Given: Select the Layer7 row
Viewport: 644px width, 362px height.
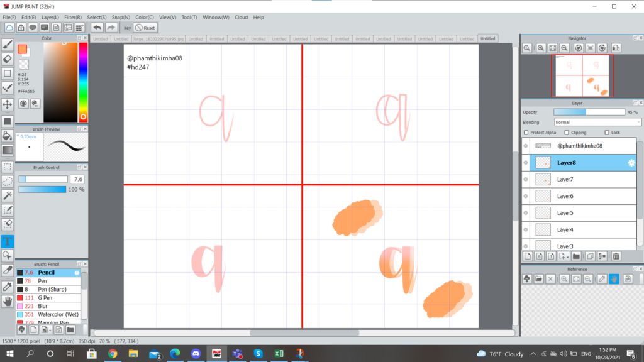Looking at the screenshot, I should click(583, 179).
